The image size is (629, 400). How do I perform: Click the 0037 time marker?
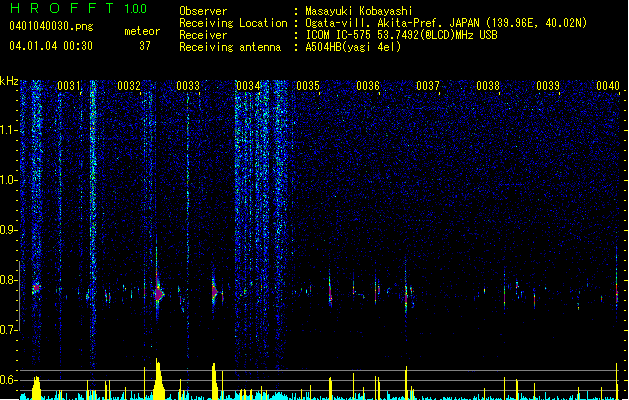point(428,86)
